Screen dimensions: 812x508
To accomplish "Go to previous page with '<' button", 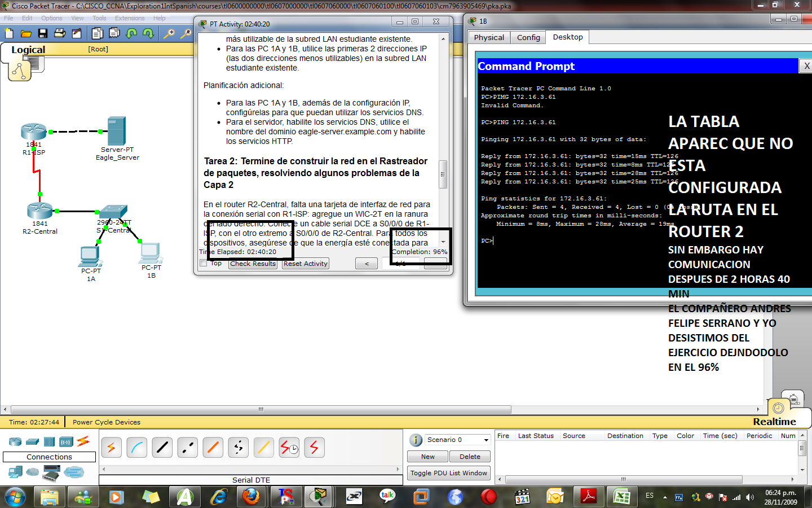I will (367, 264).
